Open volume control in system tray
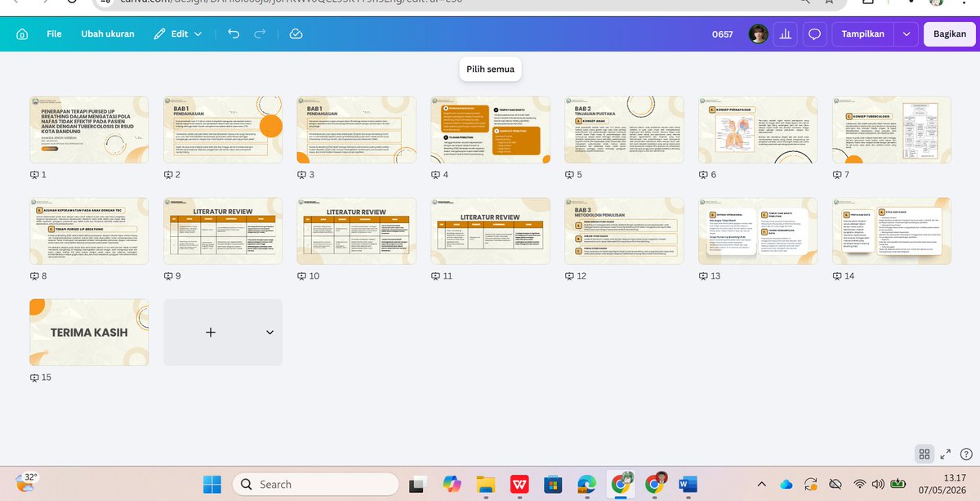The height and width of the screenshot is (501, 980). [880, 484]
